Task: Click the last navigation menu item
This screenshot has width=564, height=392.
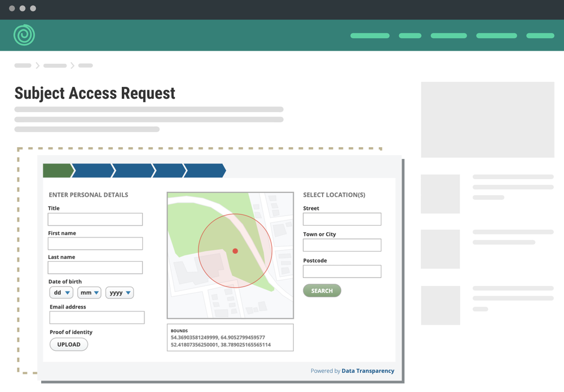Action: 540,36
